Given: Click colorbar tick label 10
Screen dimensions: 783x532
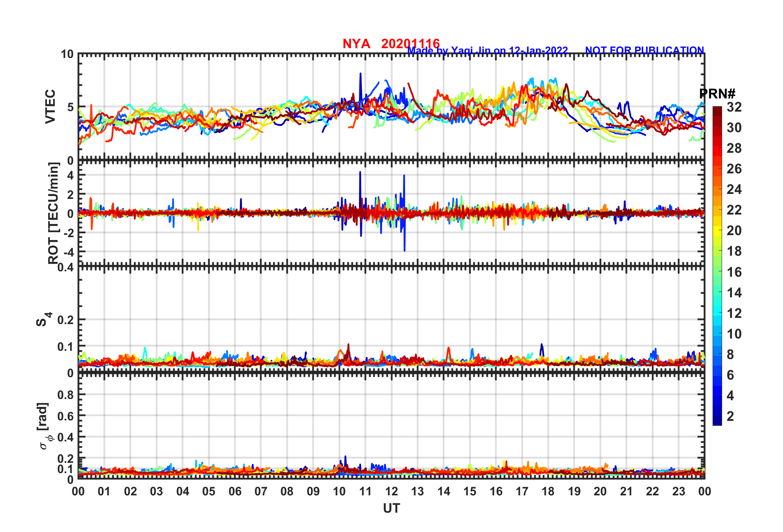Looking at the screenshot, I should 734,334.
